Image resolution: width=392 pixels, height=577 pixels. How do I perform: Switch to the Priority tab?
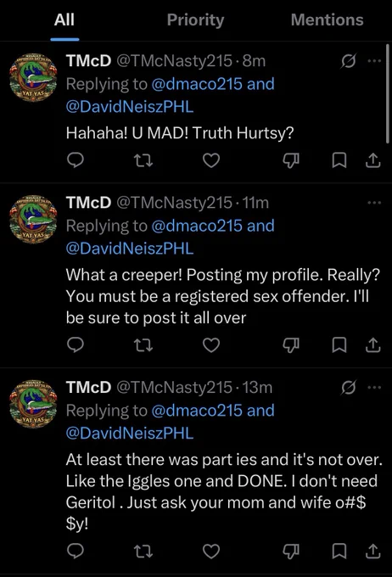(195, 20)
